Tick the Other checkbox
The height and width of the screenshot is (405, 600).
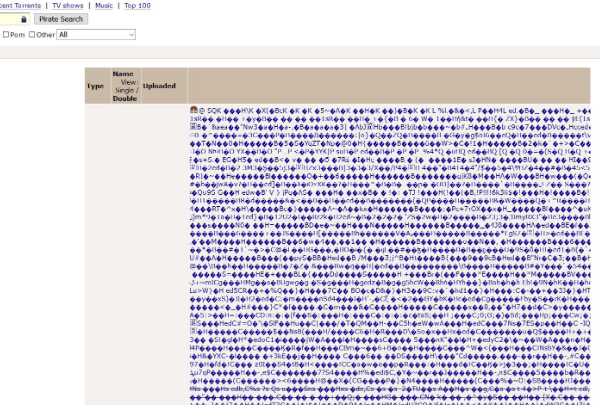click(x=32, y=34)
